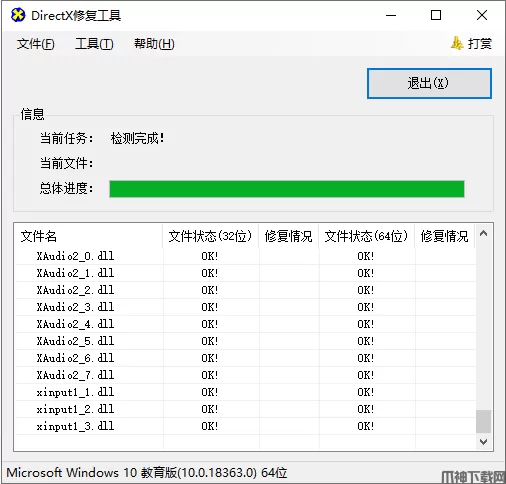Screen dimensions: 506x484
Task: Select the XAudio2_6.dll row
Action: [x=245, y=358]
